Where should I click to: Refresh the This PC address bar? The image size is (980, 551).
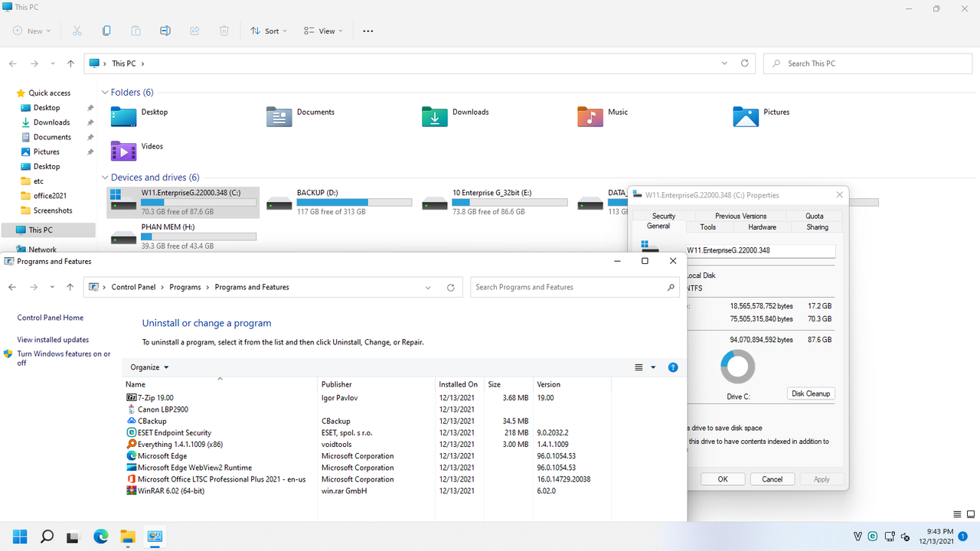pyautogui.click(x=745, y=64)
